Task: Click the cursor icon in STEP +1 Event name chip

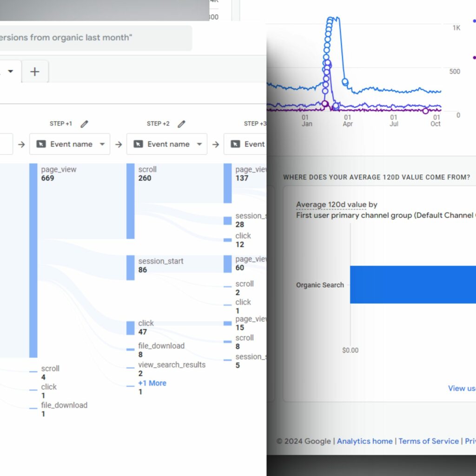Action: (42, 144)
